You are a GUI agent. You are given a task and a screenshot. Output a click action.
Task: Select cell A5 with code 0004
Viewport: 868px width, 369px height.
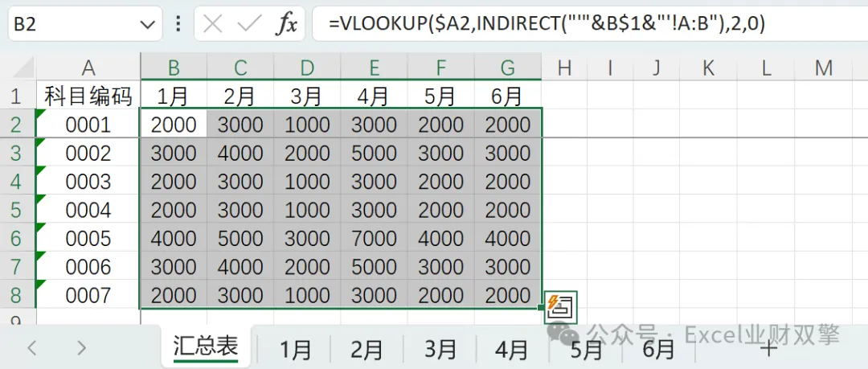click(88, 210)
